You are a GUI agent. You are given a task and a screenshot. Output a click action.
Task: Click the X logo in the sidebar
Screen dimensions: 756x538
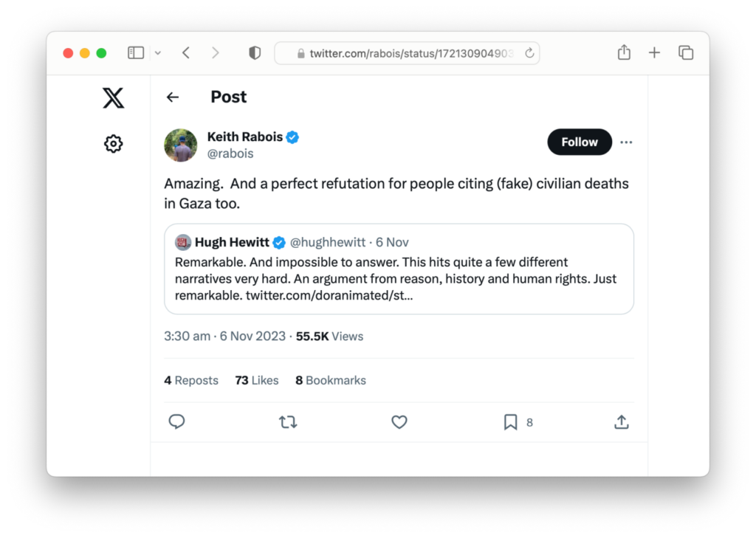pyautogui.click(x=113, y=97)
